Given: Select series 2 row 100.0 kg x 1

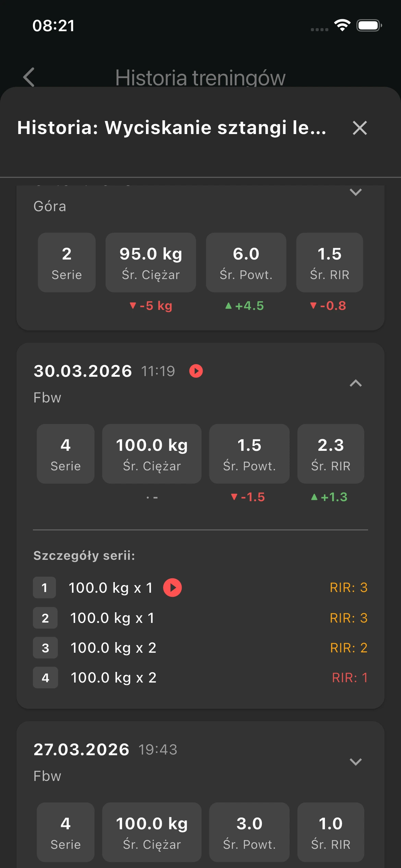Looking at the screenshot, I should point(112,618).
